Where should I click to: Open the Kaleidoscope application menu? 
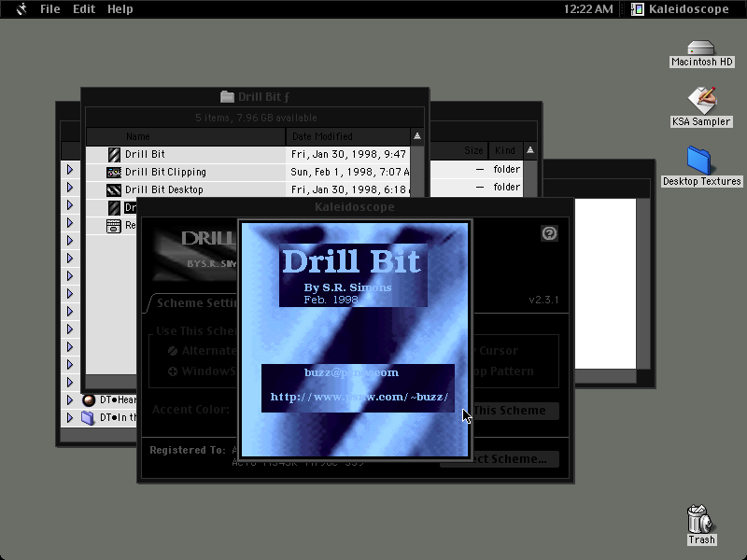[680, 9]
